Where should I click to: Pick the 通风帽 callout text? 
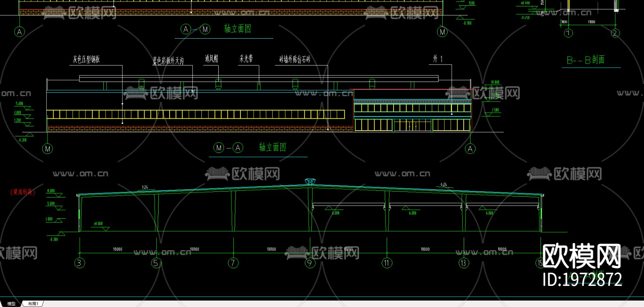coord(211,59)
